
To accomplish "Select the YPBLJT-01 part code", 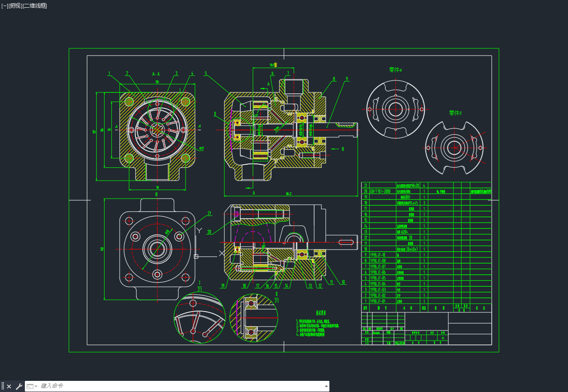I will click(x=378, y=301).
